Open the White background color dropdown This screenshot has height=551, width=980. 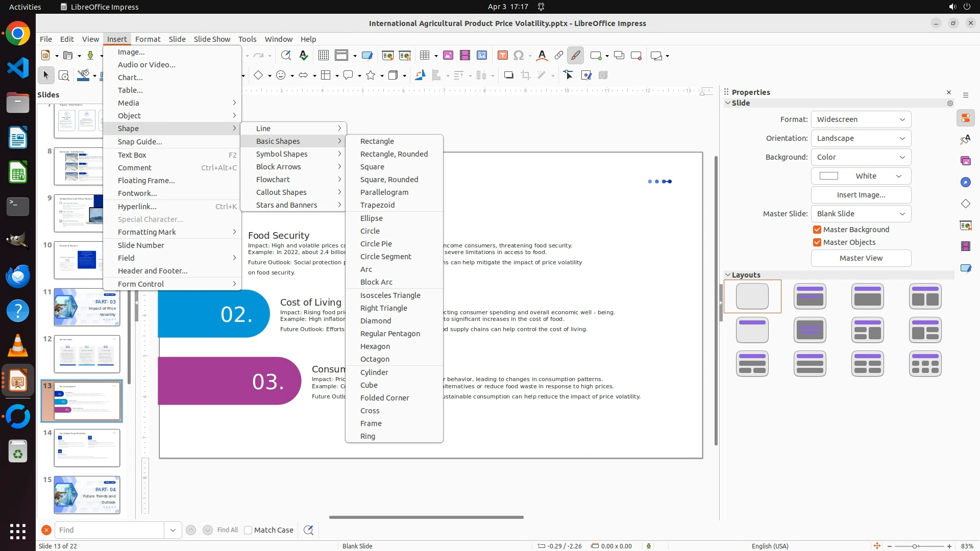[861, 176]
